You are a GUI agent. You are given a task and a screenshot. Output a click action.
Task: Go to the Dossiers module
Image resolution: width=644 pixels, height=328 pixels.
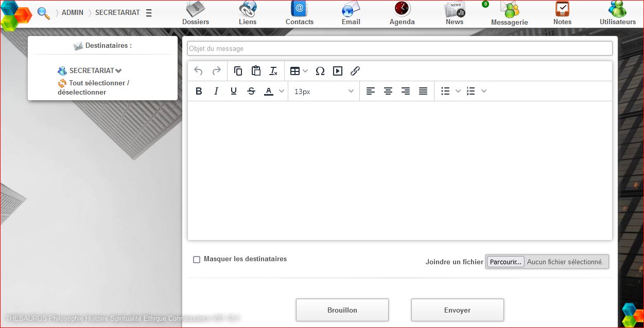click(196, 13)
